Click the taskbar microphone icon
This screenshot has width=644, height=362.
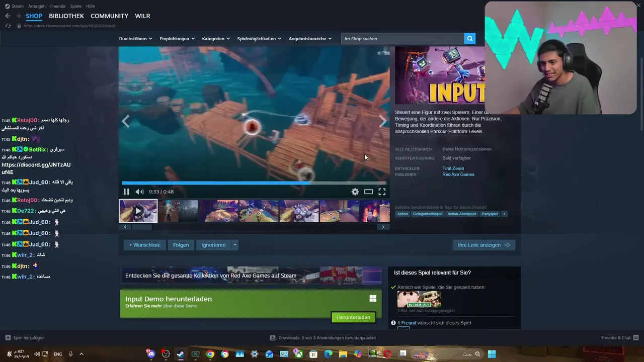click(x=70, y=354)
